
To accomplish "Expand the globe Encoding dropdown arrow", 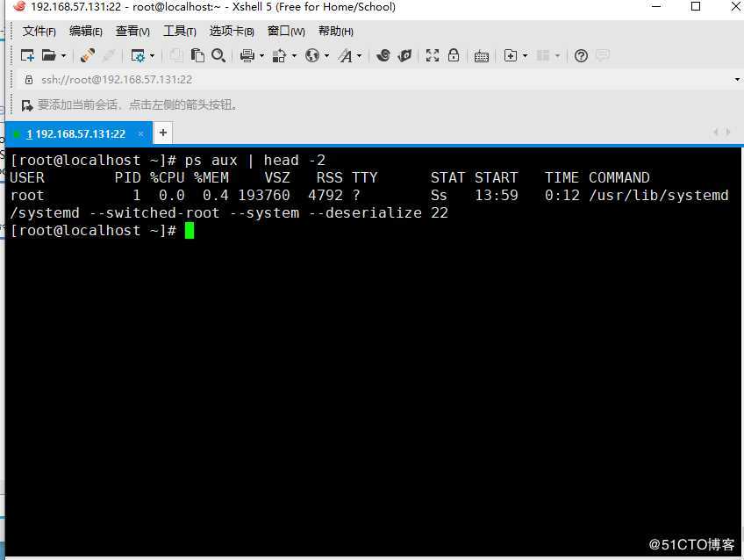I will point(326,56).
